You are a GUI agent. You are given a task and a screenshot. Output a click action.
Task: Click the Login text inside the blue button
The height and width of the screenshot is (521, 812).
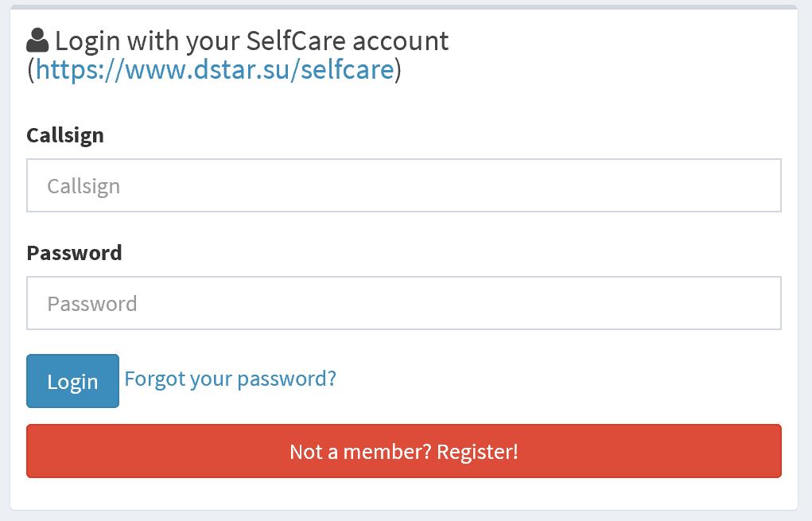coord(72,383)
